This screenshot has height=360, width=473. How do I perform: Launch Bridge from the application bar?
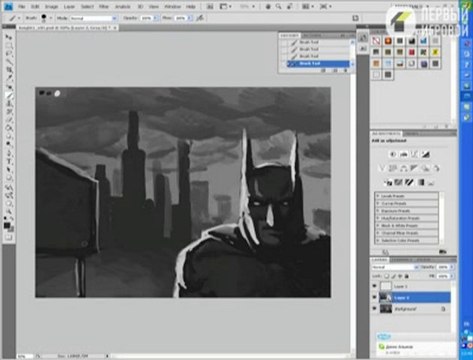[210, 6]
